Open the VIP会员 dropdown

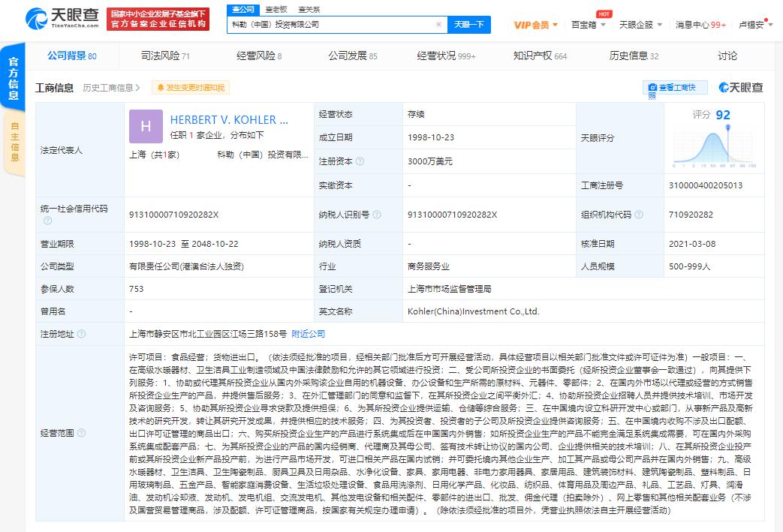click(535, 25)
